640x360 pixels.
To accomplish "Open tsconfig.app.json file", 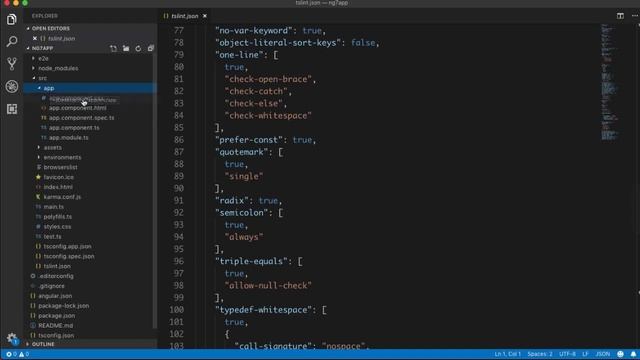I will point(67,246).
